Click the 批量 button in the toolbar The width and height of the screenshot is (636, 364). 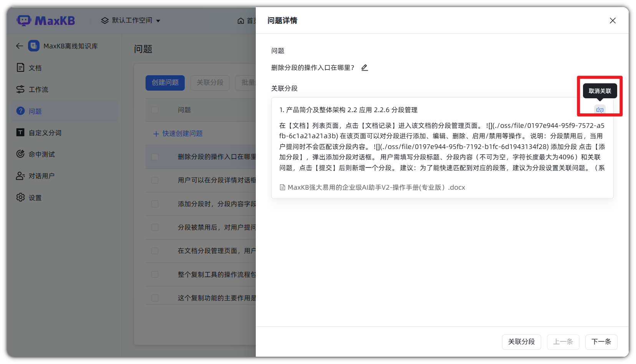(x=246, y=83)
